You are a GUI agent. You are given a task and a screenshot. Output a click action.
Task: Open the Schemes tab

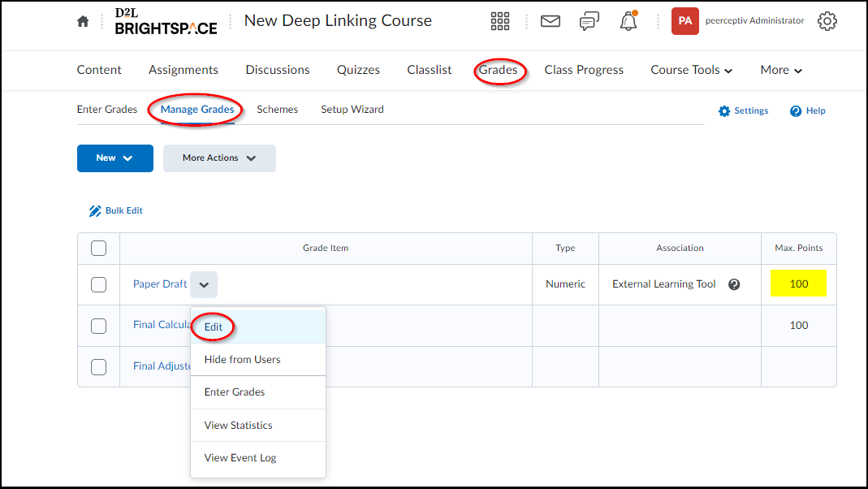(278, 109)
